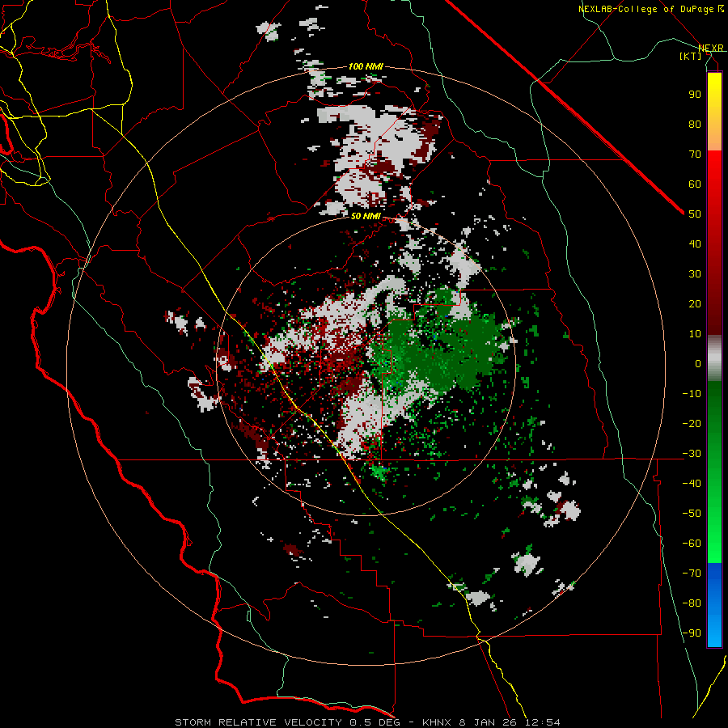Click the 60 value on velocity scale
This screenshot has width=728, height=728.
tap(695, 184)
